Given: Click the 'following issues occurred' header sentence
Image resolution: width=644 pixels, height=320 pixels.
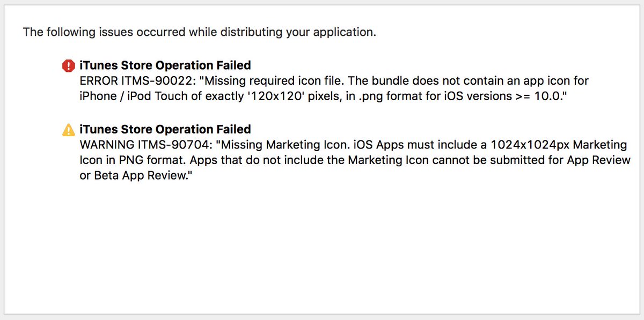Looking at the screenshot, I should 199,32.
